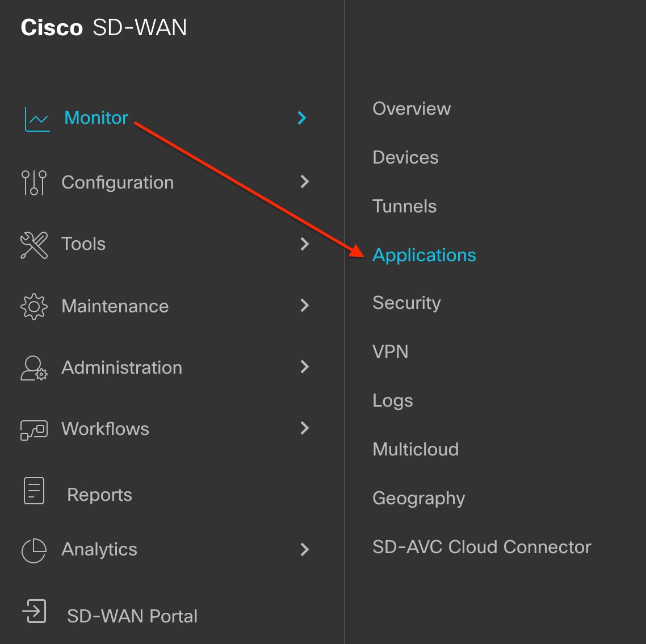Open the Security monitoring page
The width and height of the screenshot is (646, 644).
[x=406, y=303]
